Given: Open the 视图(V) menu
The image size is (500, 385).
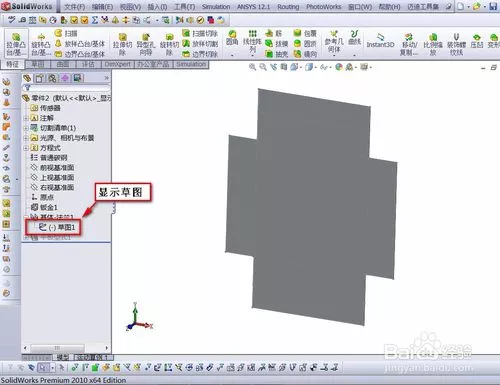Looking at the screenshot, I should (130, 7).
